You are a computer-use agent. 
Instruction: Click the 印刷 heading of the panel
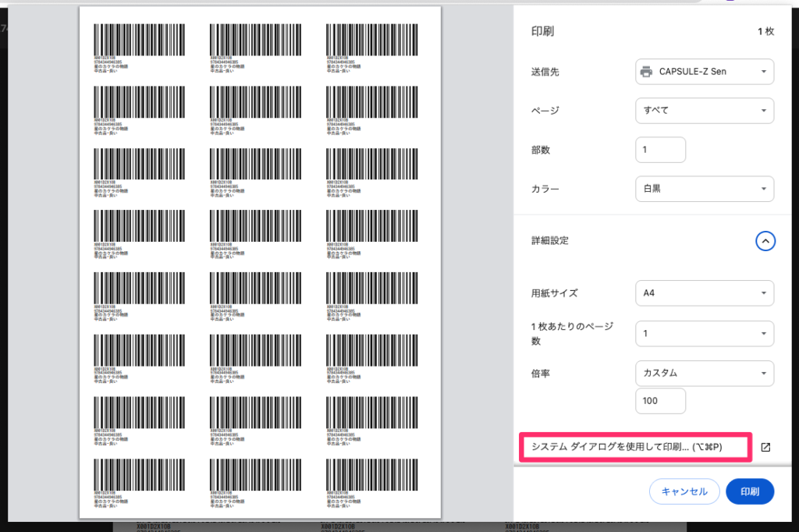click(x=543, y=31)
